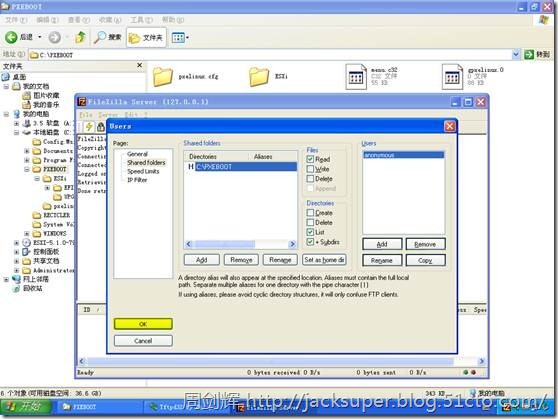Select the menu.c32 file icon
The image size is (558, 419).
tap(356, 77)
